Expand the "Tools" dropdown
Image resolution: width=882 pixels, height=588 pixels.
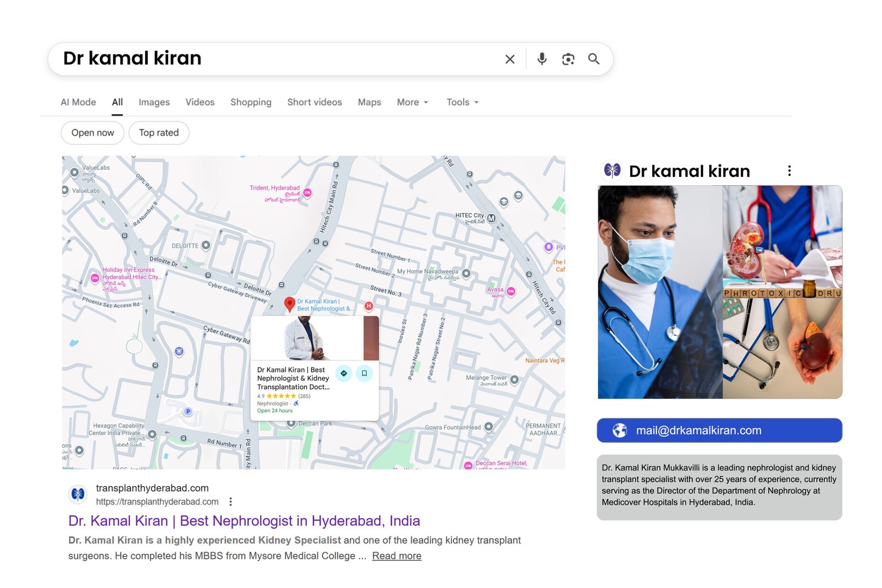[x=462, y=102]
